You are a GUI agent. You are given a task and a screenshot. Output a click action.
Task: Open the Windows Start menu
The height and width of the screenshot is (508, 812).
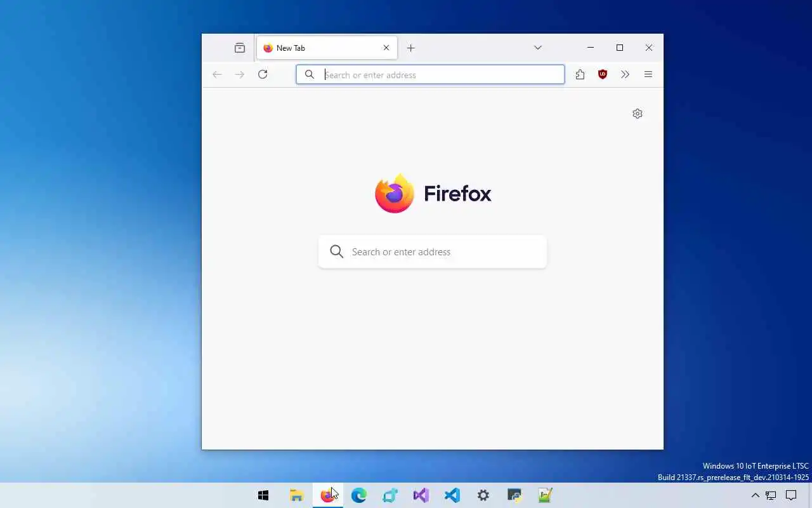pos(263,495)
